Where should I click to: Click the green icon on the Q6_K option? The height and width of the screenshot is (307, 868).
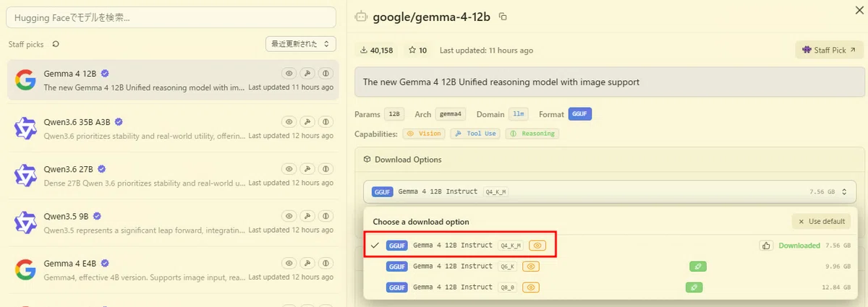698,267
